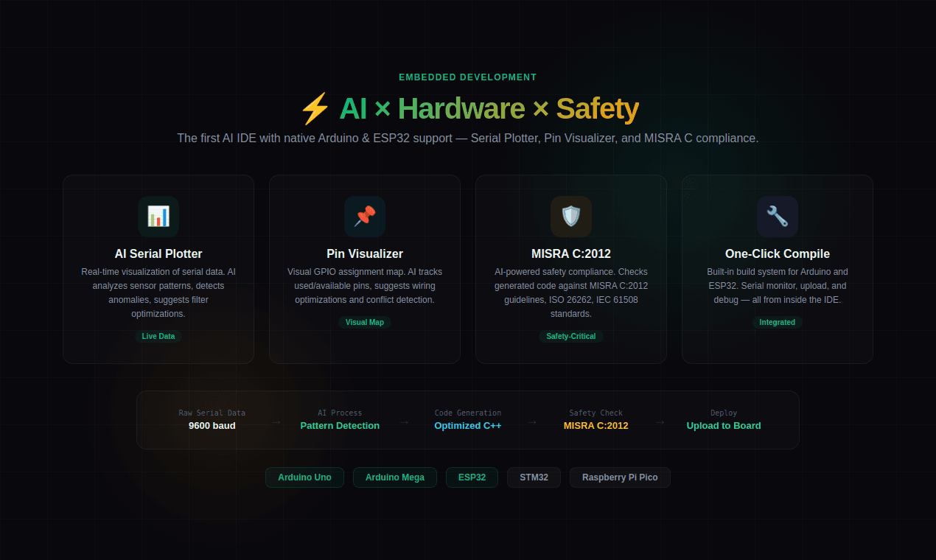This screenshot has height=560, width=936.
Task: Click the lightning bolt next to the headline
Action: click(314, 108)
